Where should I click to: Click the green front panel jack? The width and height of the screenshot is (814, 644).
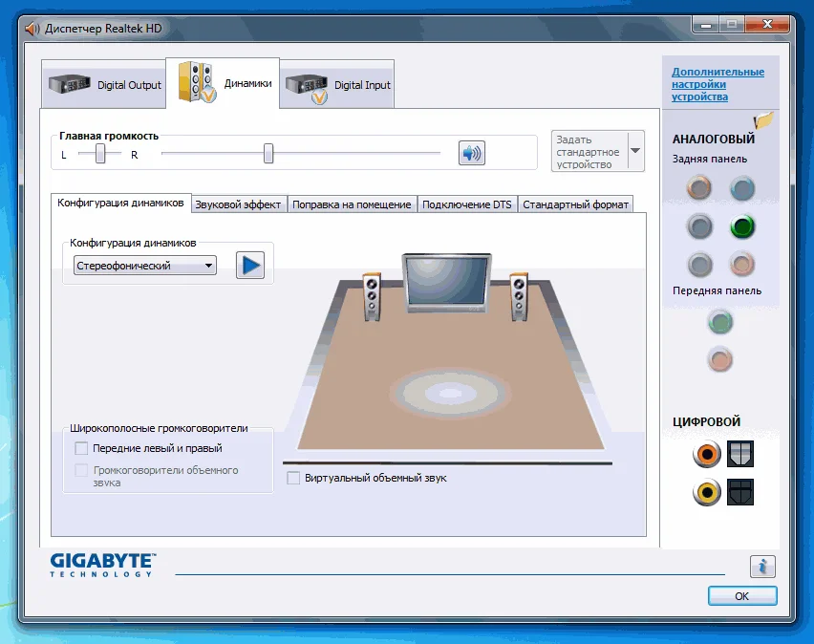(x=720, y=322)
